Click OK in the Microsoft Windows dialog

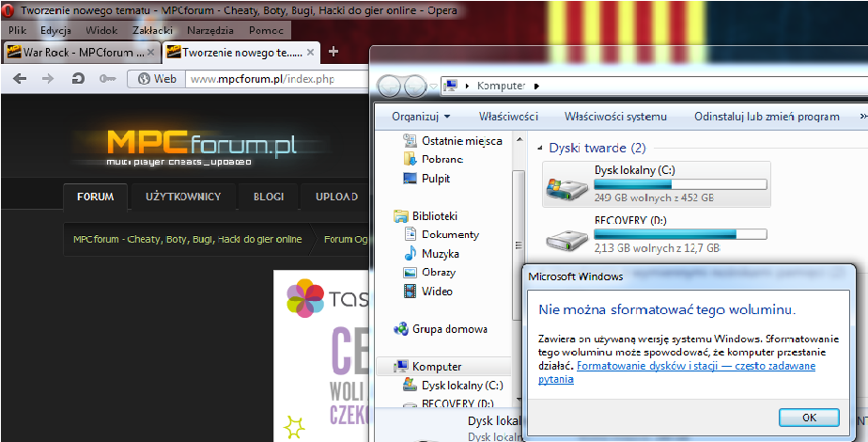809,418
